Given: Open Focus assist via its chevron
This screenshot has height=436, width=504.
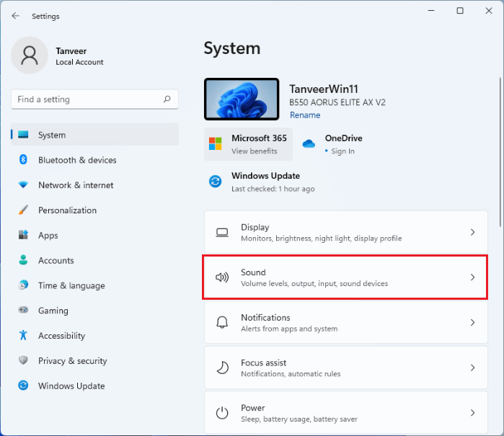Looking at the screenshot, I should click(x=472, y=368).
